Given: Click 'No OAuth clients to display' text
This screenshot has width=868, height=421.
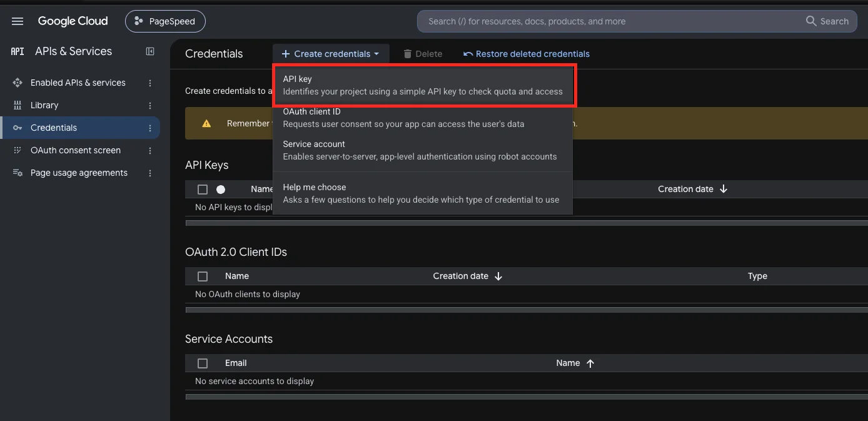Looking at the screenshot, I should point(248,294).
